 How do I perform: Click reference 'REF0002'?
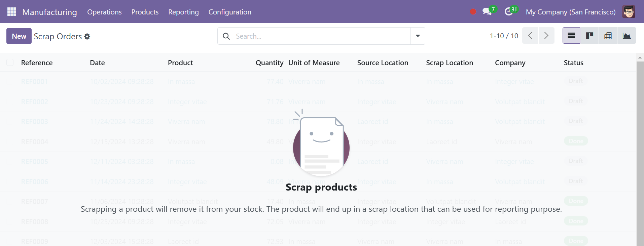tap(34, 102)
